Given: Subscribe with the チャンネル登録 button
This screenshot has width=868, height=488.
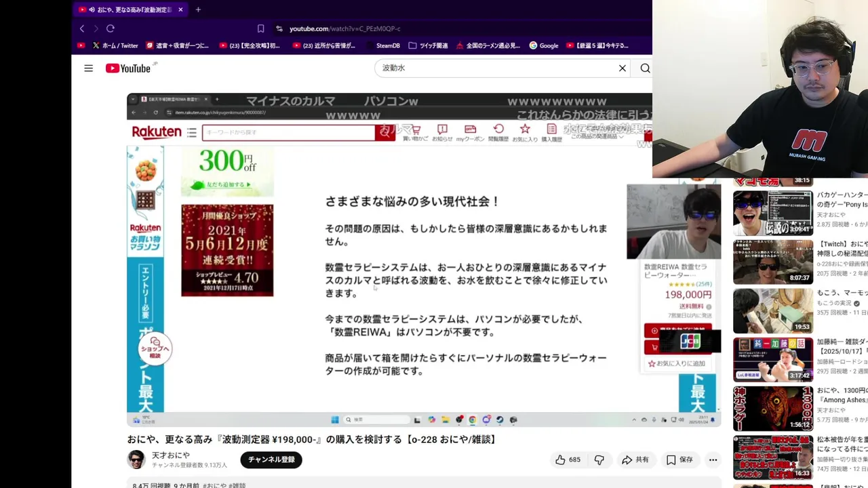Looking at the screenshot, I should pyautogui.click(x=271, y=460).
